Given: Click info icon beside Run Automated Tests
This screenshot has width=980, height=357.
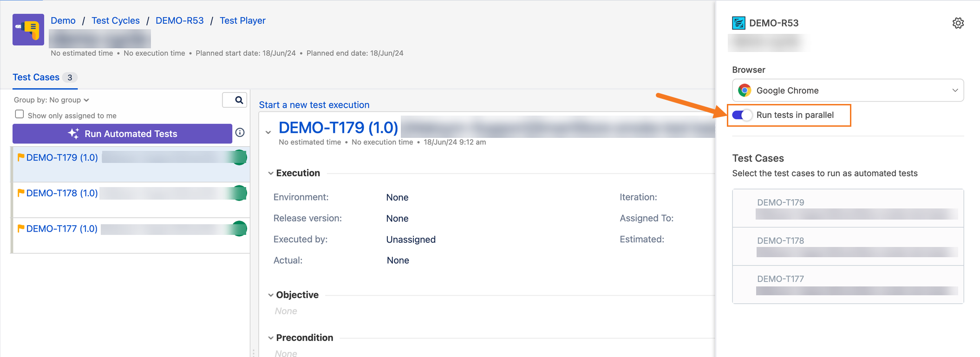Looking at the screenshot, I should [240, 133].
